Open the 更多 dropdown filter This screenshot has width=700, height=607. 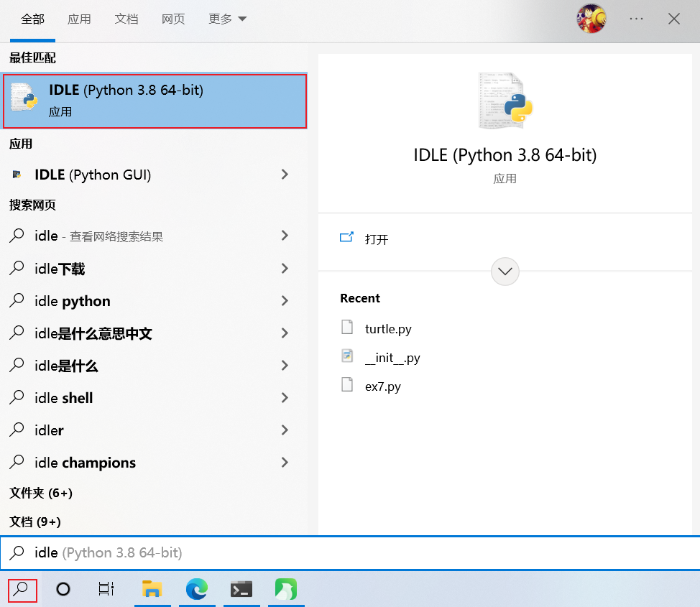(227, 19)
